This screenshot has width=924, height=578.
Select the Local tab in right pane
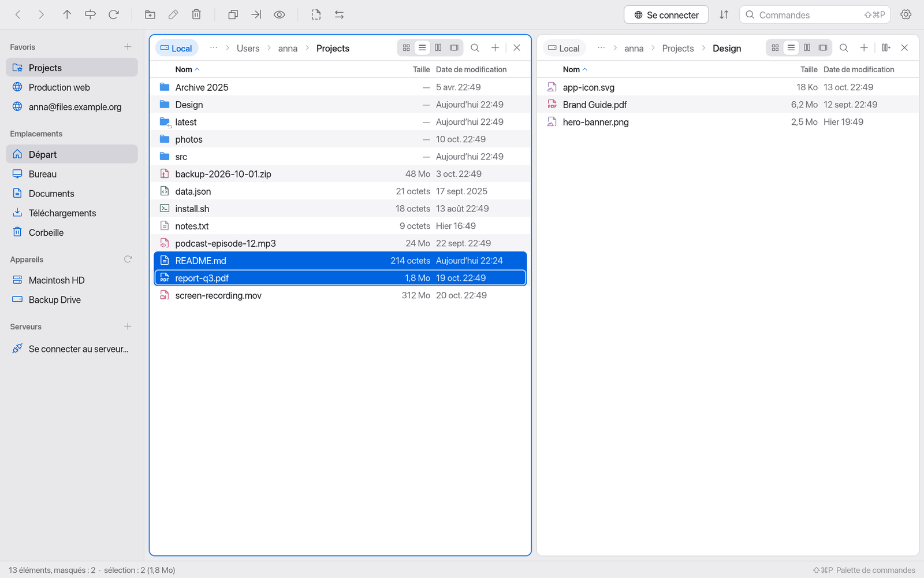pos(564,48)
